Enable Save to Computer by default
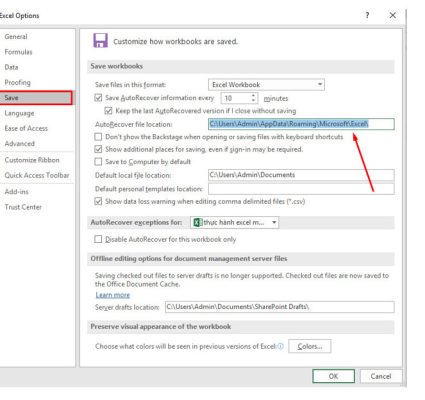 (x=98, y=162)
